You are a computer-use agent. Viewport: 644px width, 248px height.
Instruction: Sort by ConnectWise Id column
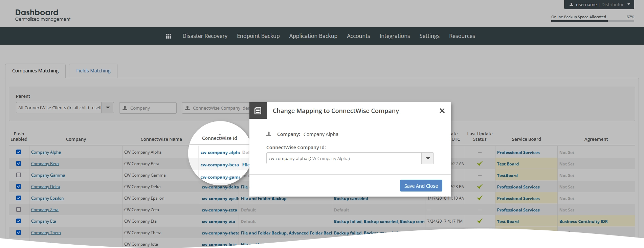[219, 138]
